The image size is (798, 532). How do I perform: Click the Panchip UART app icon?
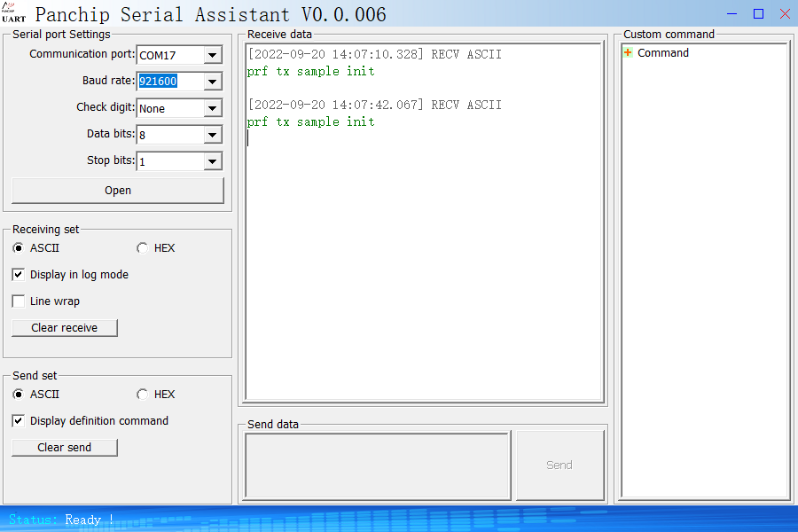click(x=13, y=12)
